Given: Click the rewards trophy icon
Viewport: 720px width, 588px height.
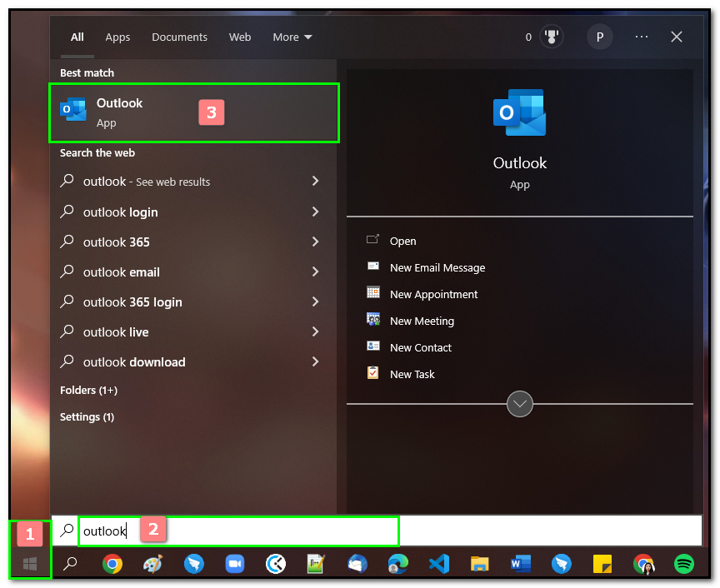Looking at the screenshot, I should pos(552,37).
